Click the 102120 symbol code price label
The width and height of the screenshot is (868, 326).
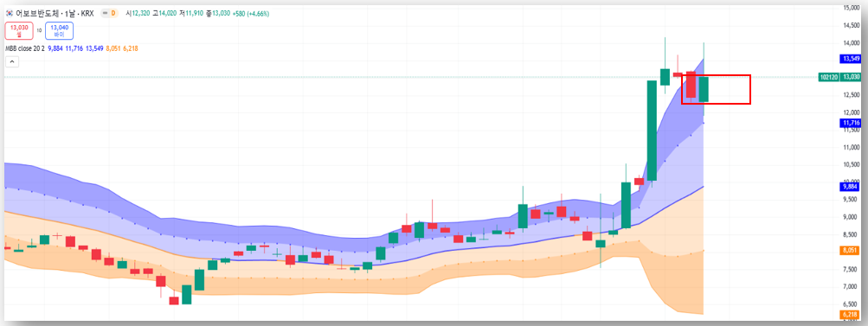point(829,77)
